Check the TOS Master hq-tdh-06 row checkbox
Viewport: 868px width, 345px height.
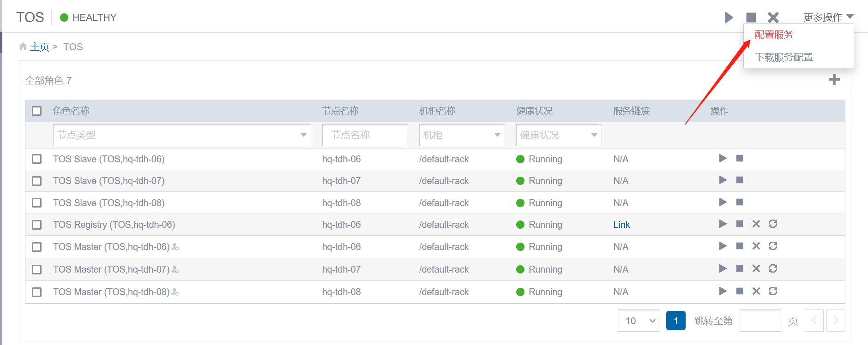coord(37,247)
